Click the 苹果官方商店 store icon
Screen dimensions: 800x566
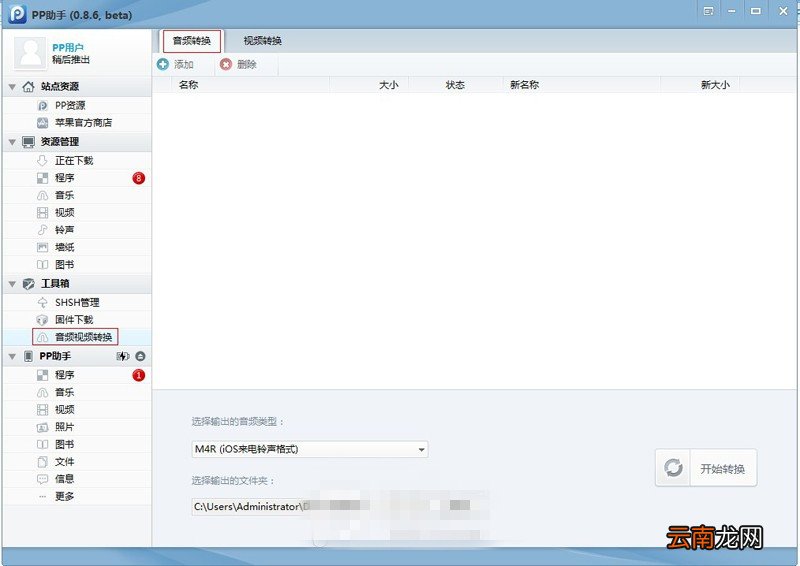(x=43, y=122)
